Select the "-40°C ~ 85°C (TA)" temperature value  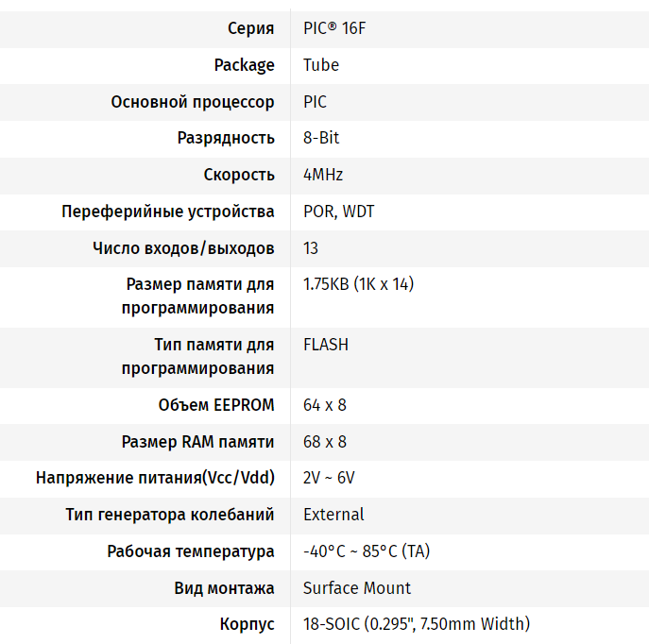click(367, 551)
